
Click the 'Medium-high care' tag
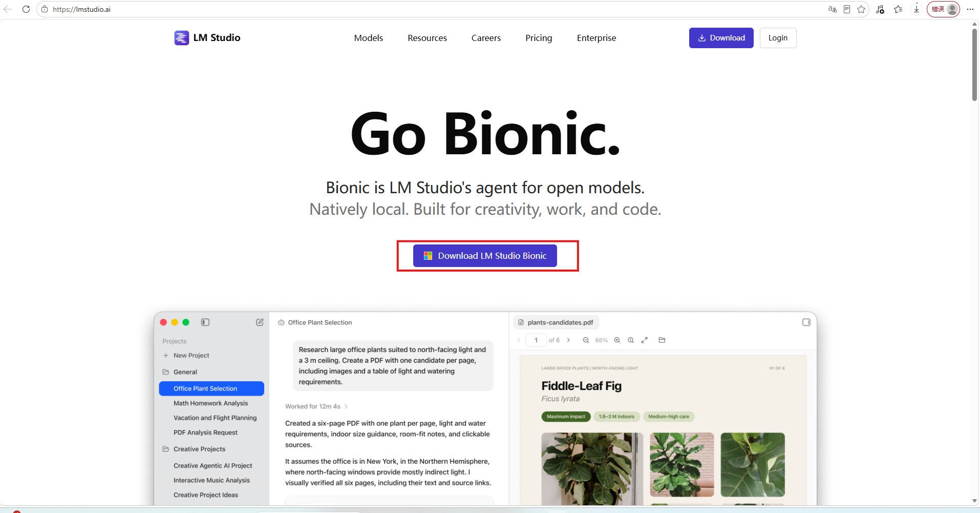coord(669,417)
